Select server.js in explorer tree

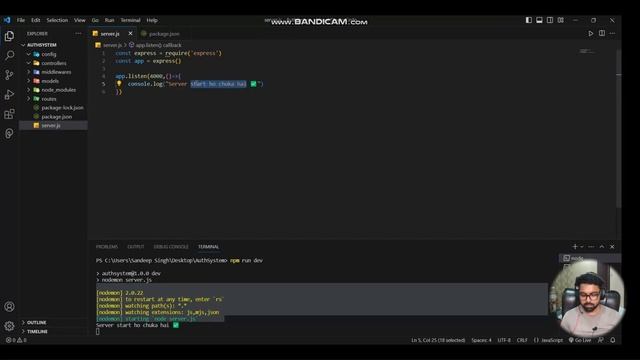(53, 125)
